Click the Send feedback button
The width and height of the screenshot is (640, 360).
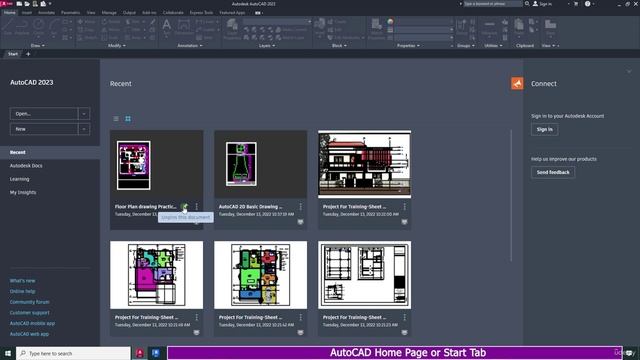pos(553,172)
